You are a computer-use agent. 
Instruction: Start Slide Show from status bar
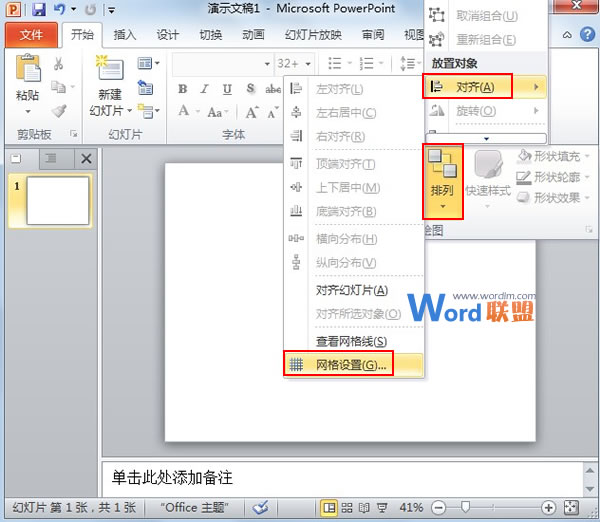point(382,508)
